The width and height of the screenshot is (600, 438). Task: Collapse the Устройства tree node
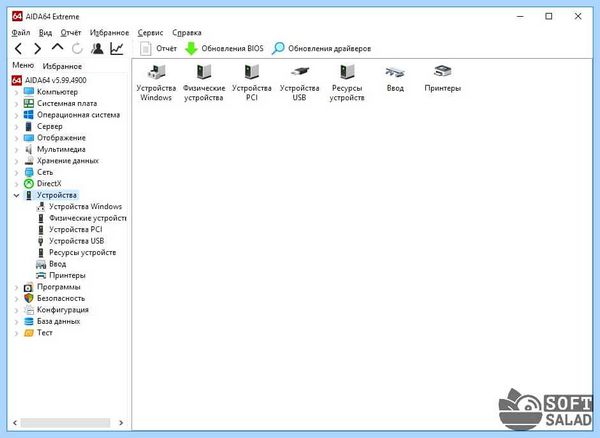(16, 195)
